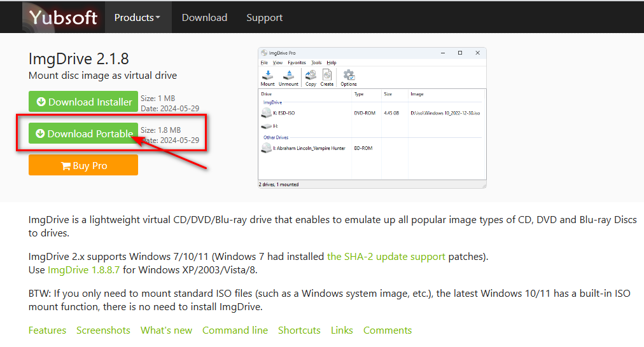644x347 pixels.
Task: Open the File menu in ImgDrive Pro
Action: [264, 63]
